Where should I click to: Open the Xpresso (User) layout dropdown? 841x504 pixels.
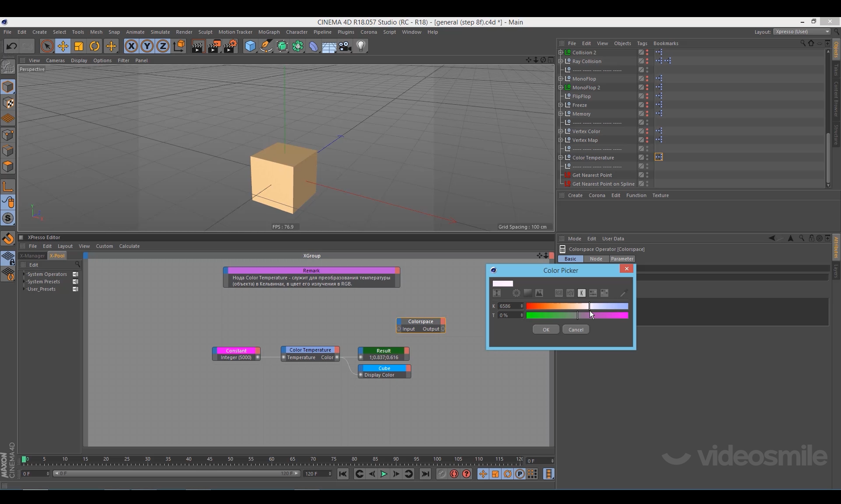click(x=801, y=32)
